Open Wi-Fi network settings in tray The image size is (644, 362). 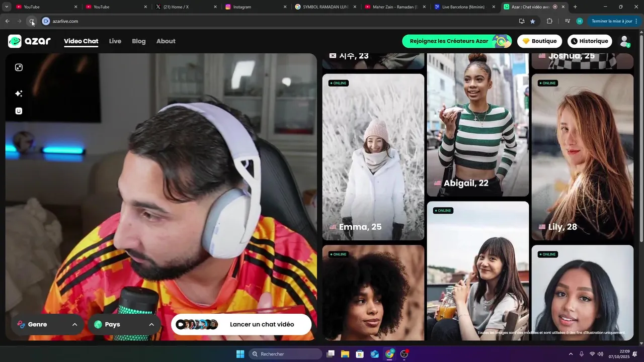click(592, 354)
